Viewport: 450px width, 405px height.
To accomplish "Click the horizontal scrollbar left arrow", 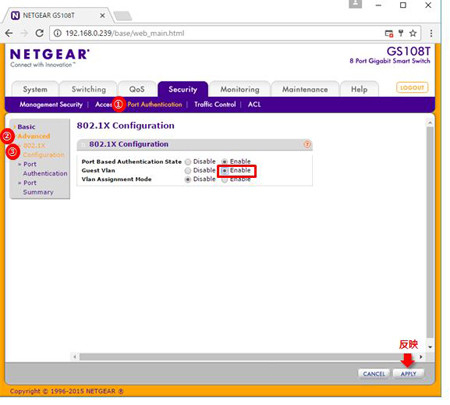I will (x=75, y=357).
